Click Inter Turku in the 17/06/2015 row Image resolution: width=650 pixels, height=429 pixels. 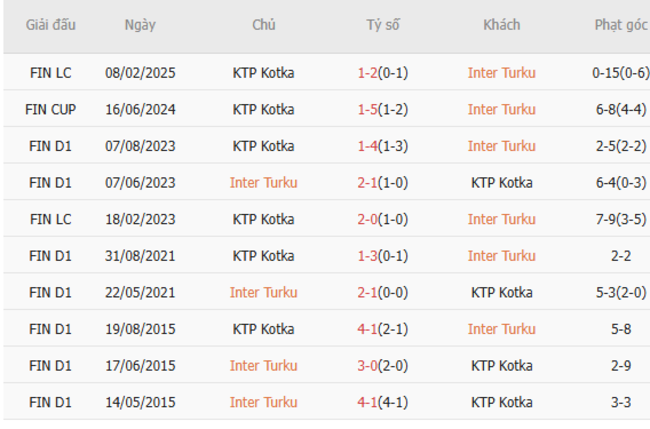tap(264, 365)
